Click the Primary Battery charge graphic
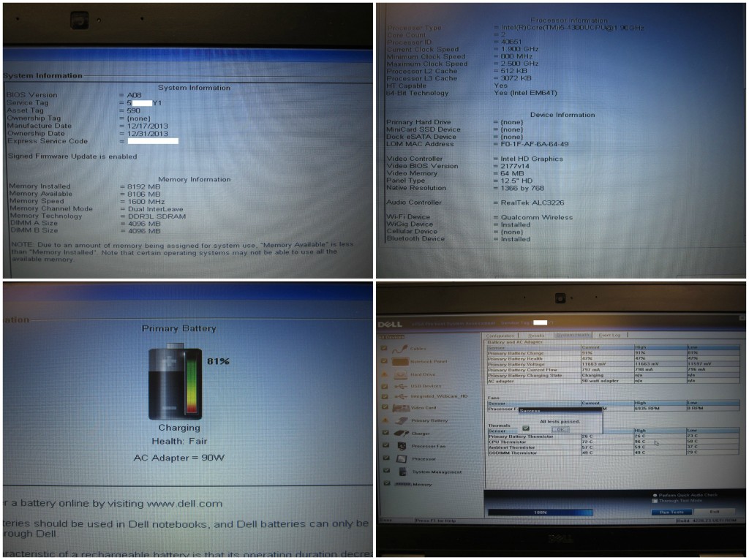This screenshot has width=749, height=560. coord(176,383)
